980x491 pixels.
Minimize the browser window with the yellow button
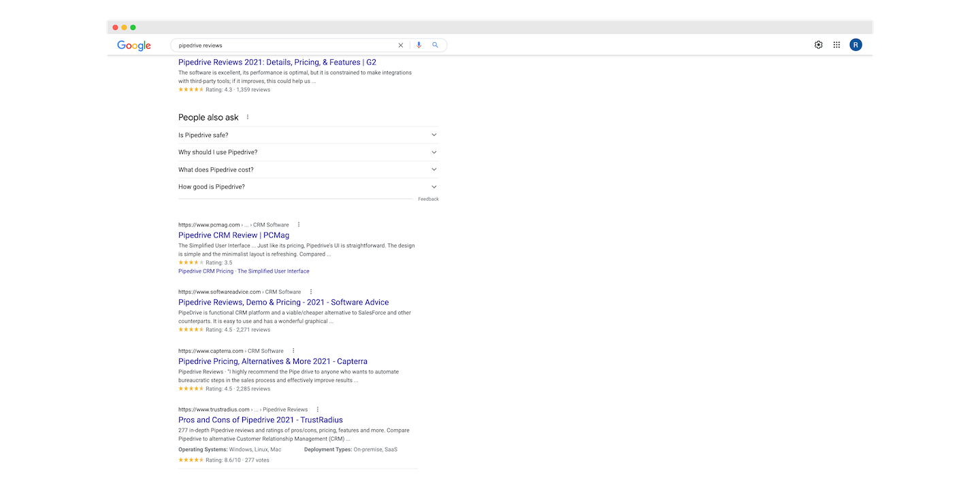point(125,27)
